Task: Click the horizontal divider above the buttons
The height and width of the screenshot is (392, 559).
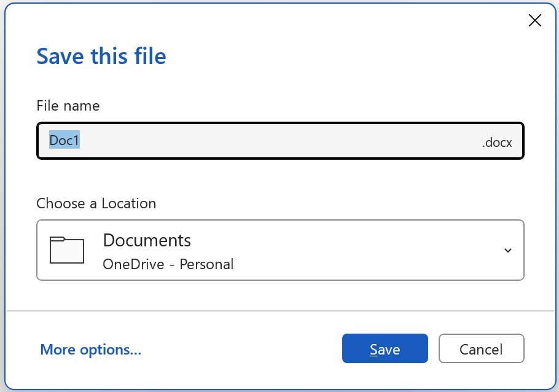Action: point(280,311)
